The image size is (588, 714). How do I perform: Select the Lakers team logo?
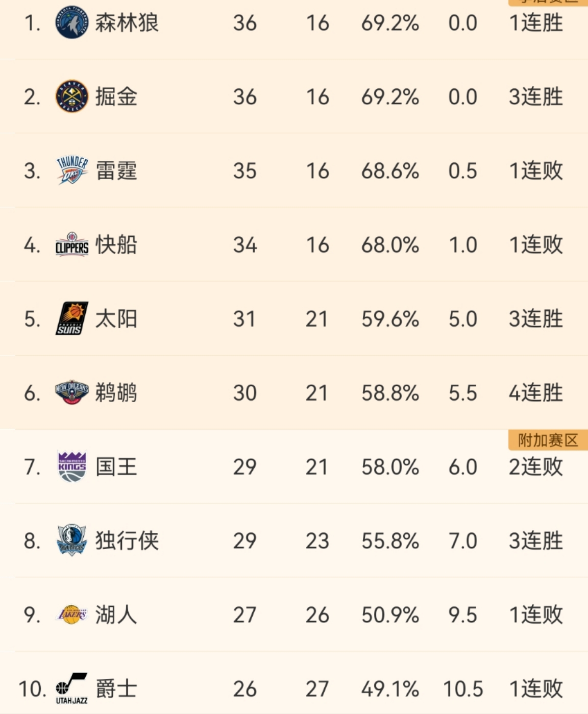(71, 614)
